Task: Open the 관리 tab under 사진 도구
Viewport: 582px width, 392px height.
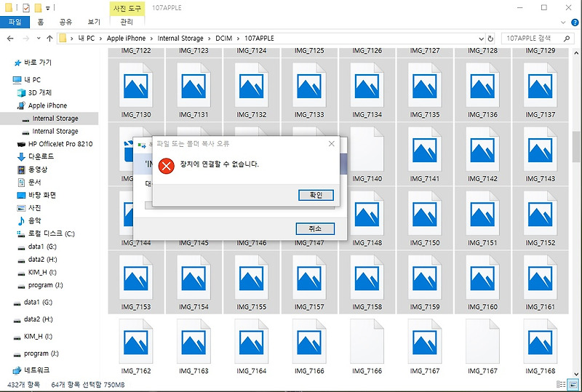Action: [127, 22]
